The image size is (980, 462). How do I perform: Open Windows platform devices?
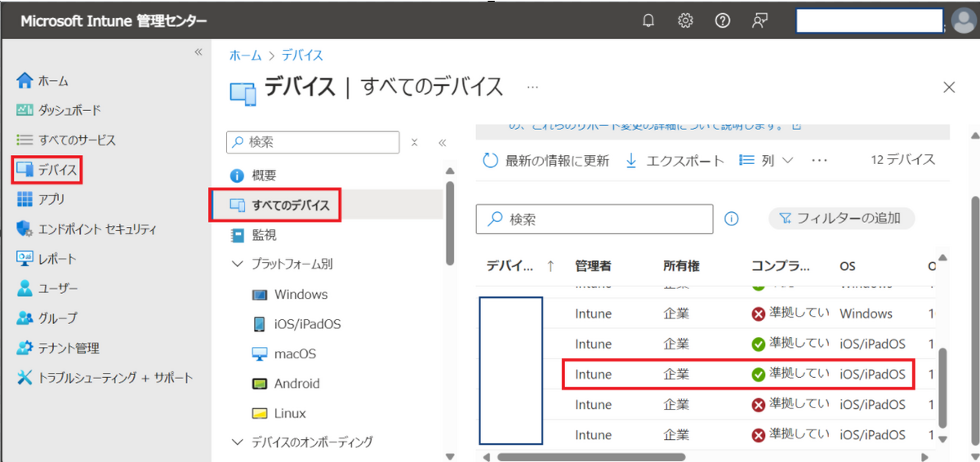coord(290,295)
